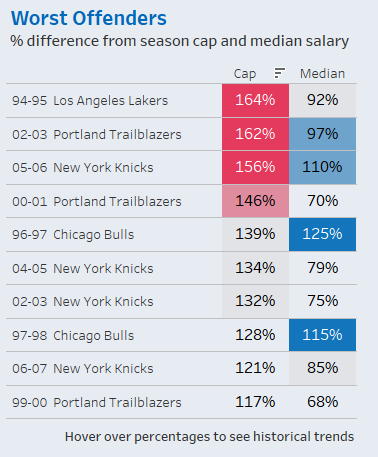The height and width of the screenshot is (457, 378).
Task: Click the Worst Offenders title
Action: 89,18
